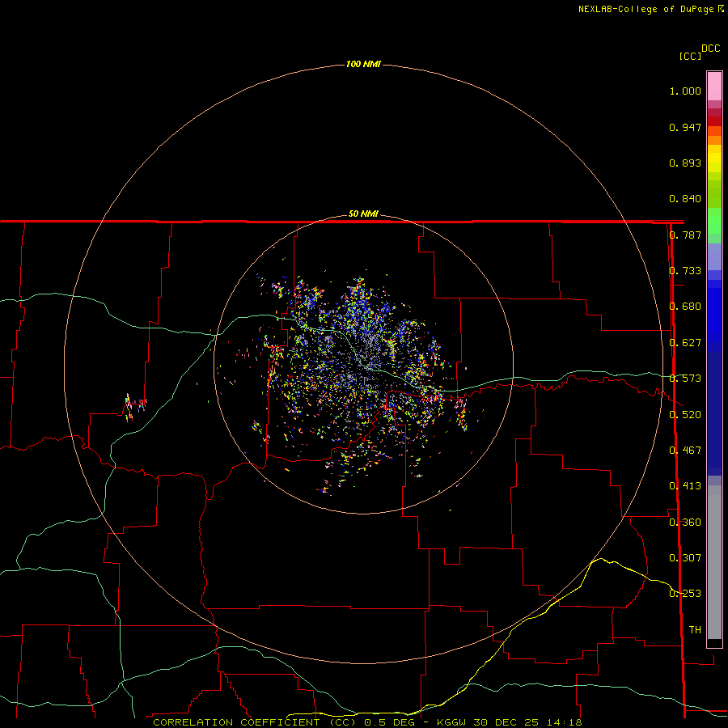This screenshot has height=728, width=728.
Task: Pick the olive green swatch in the scale
Action: point(714,193)
